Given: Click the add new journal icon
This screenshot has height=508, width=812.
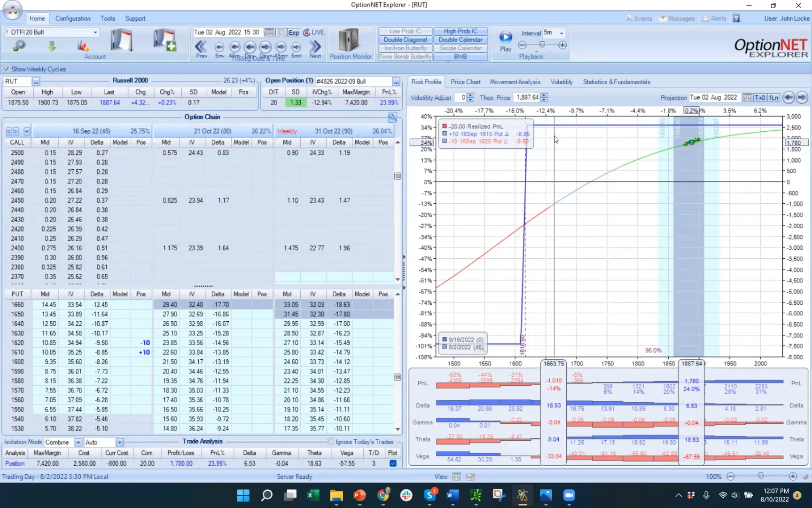Looking at the screenshot, I should pyautogui.click(x=164, y=40).
